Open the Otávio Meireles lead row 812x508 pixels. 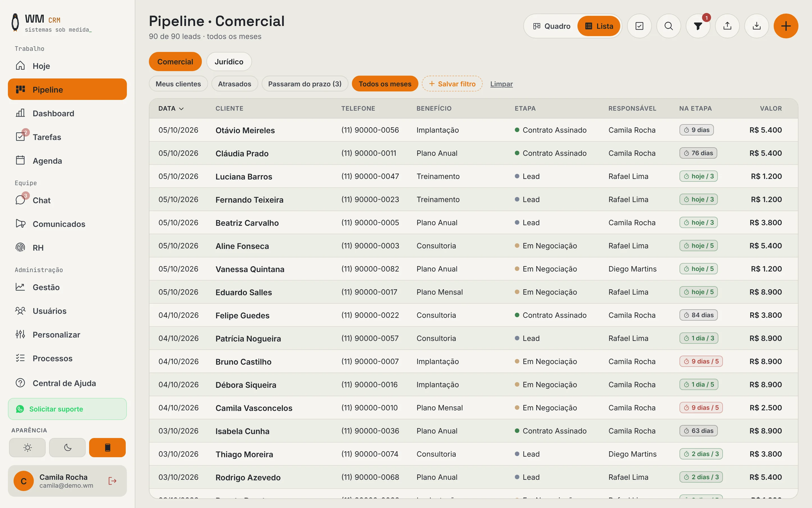(x=473, y=130)
